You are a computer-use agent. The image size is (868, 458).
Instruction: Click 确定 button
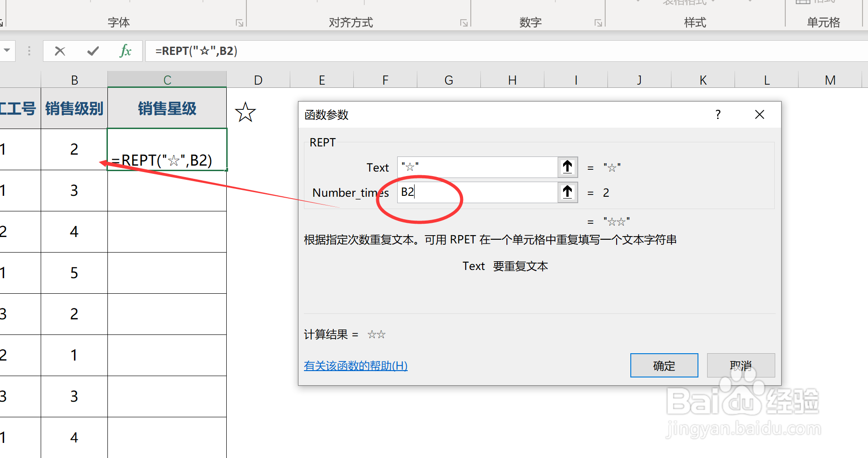click(664, 366)
